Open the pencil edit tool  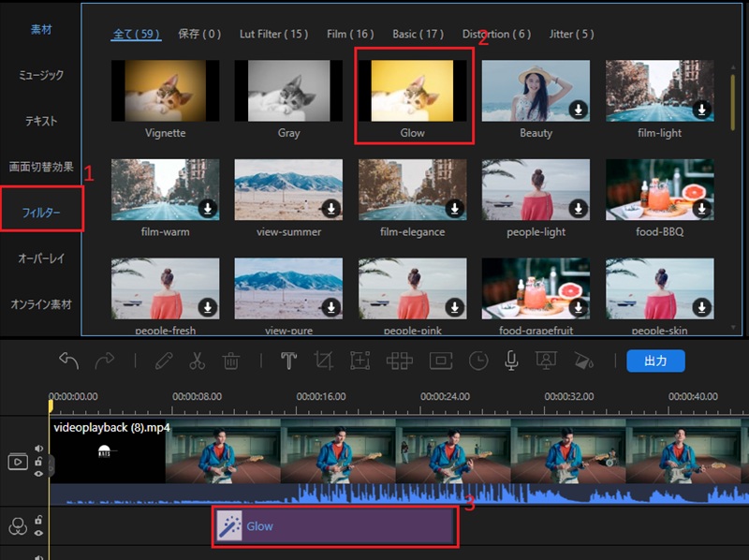click(x=163, y=361)
